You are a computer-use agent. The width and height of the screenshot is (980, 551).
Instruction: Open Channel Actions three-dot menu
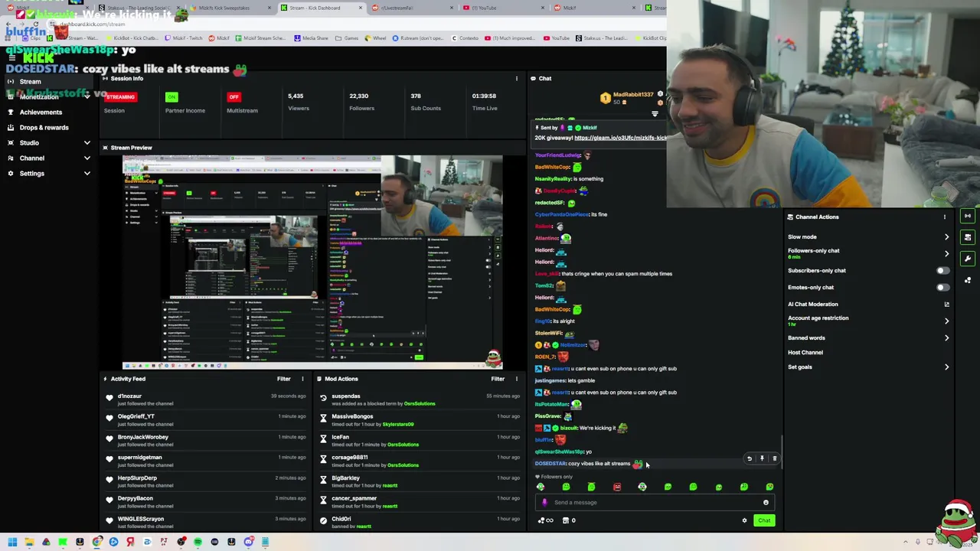(944, 217)
